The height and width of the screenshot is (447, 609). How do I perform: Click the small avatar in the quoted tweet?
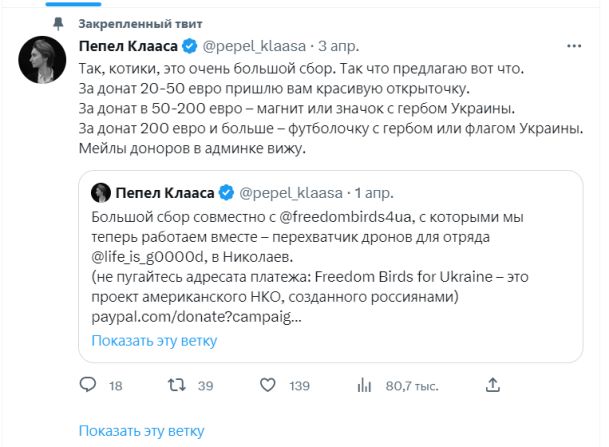tap(100, 190)
